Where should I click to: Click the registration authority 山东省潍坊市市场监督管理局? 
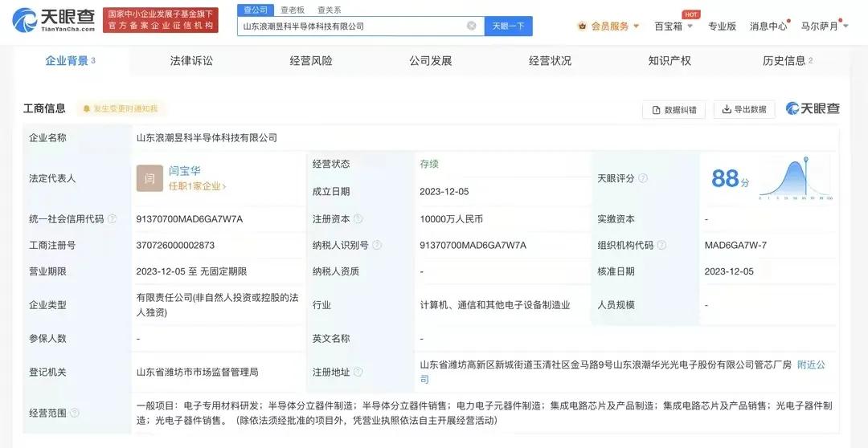click(x=197, y=373)
